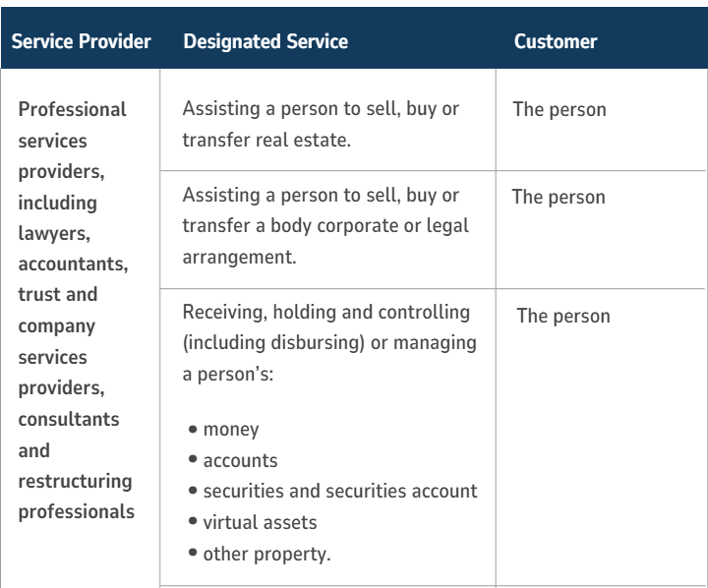Click "The person" in the receiving and holding row
Image resolution: width=708 pixels, height=588 pixels.
pyautogui.click(x=563, y=318)
